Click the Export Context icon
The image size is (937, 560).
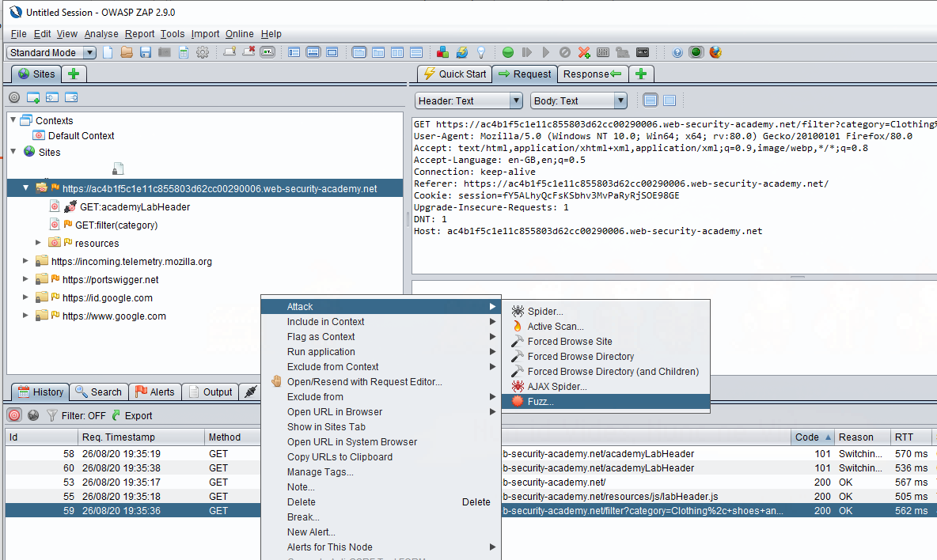(71, 97)
